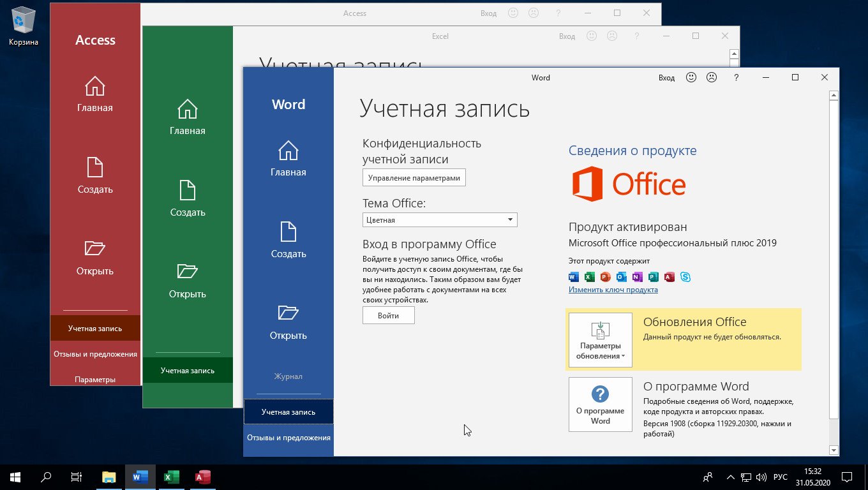Screen dimensions: 868x490
Task: Click the frown feedback icon in Access window
Action: [534, 13]
